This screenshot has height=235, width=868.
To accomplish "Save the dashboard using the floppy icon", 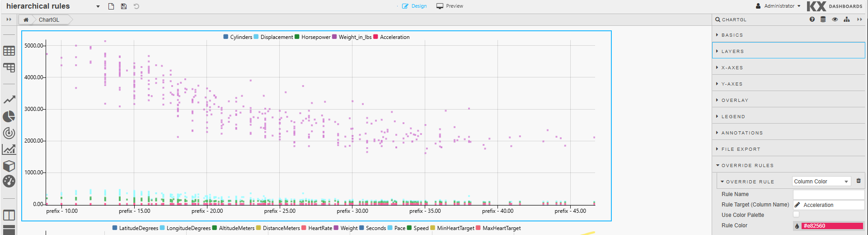I will point(124,6).
